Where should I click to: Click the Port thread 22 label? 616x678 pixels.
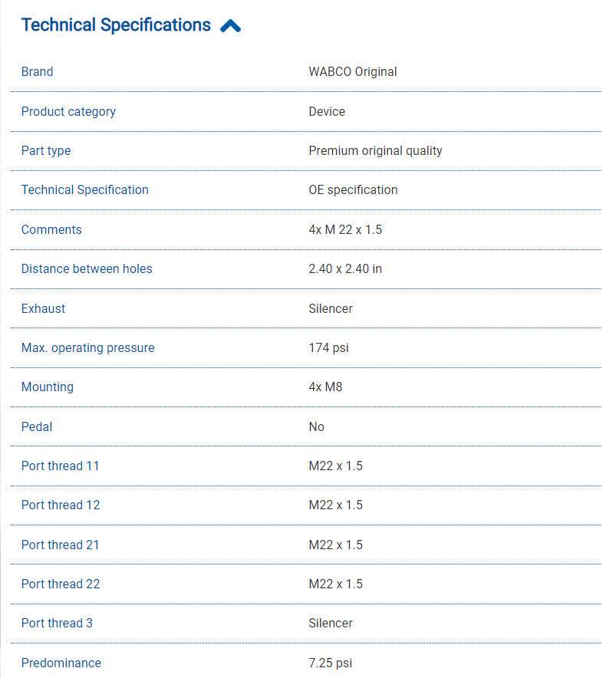click(x=61, y=584)
